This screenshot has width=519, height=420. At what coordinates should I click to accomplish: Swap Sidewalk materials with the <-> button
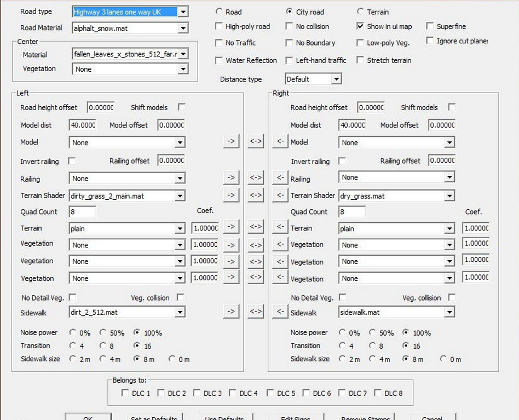coord(256,312)
